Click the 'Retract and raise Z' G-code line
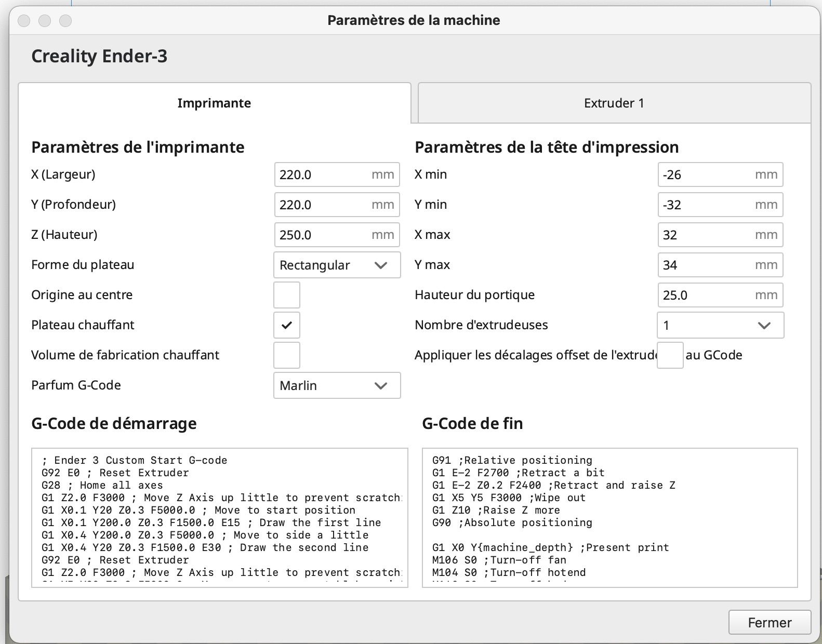 pos(554,485)
